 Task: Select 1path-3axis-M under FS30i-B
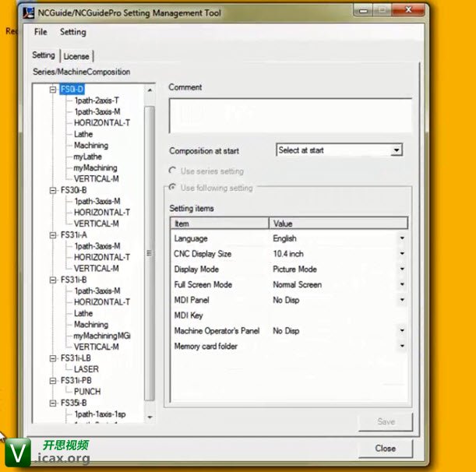pos(97,201)
